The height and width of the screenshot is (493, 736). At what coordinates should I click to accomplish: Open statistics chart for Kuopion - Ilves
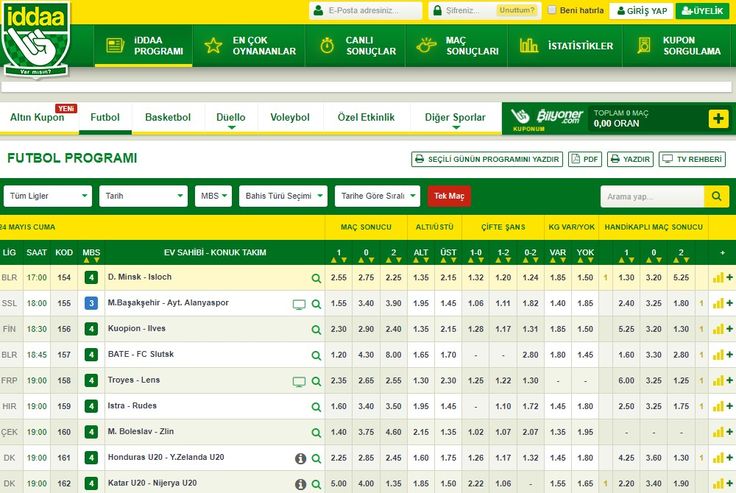point(718,329)
